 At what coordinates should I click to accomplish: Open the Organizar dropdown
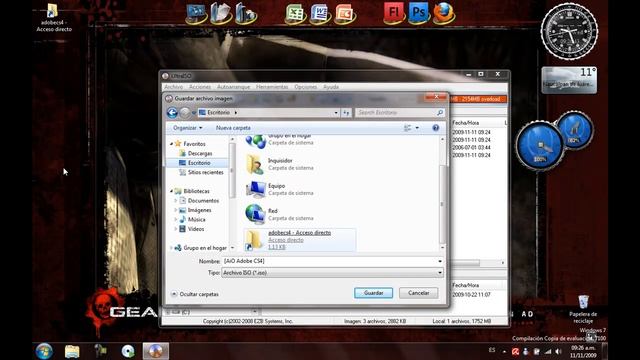(187, 128)
